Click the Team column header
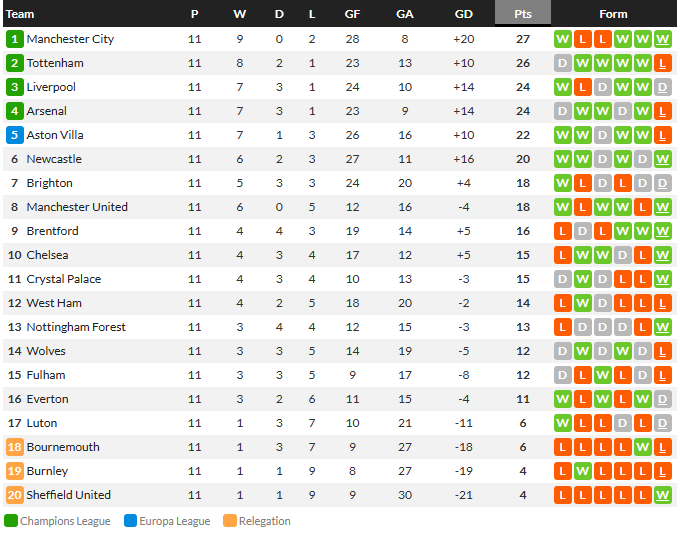 click(20, 14)
